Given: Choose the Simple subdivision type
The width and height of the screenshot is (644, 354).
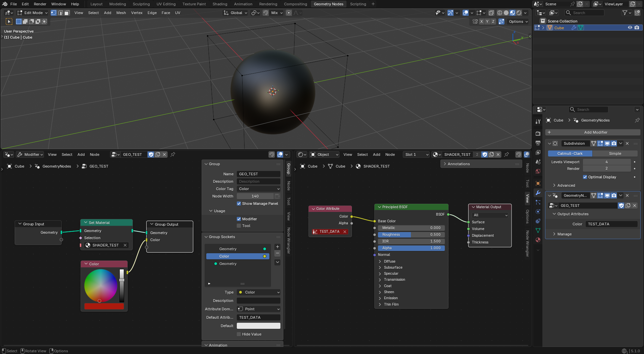Looking at the screenshot, I should coord(615,153).
